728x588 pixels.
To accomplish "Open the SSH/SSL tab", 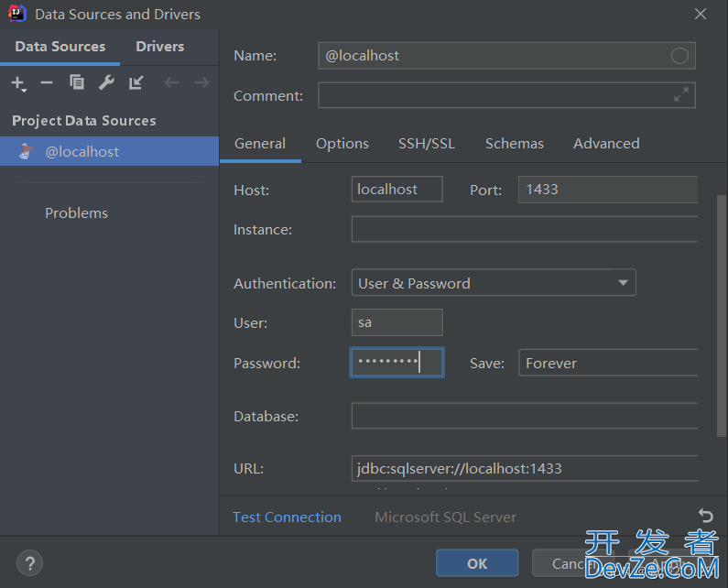I will (426, 144).
